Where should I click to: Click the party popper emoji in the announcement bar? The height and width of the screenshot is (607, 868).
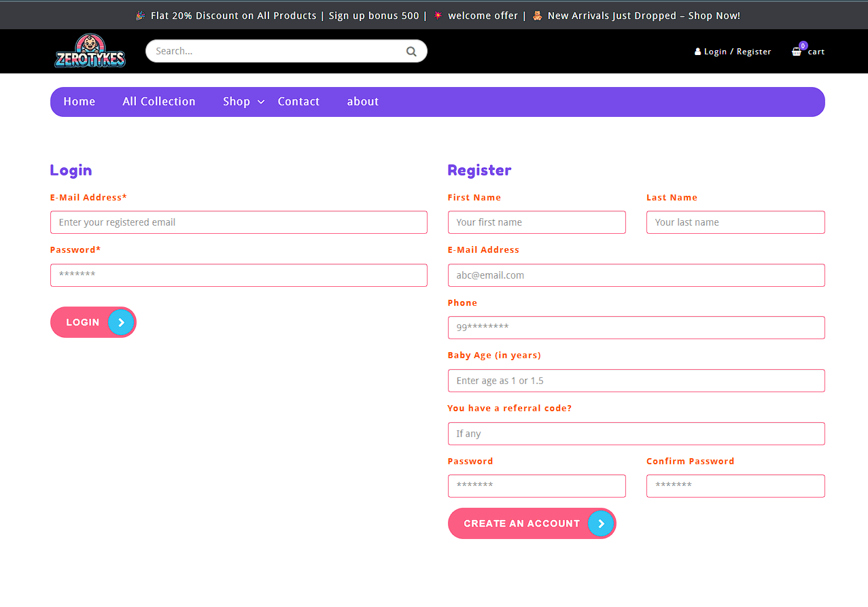140,15
